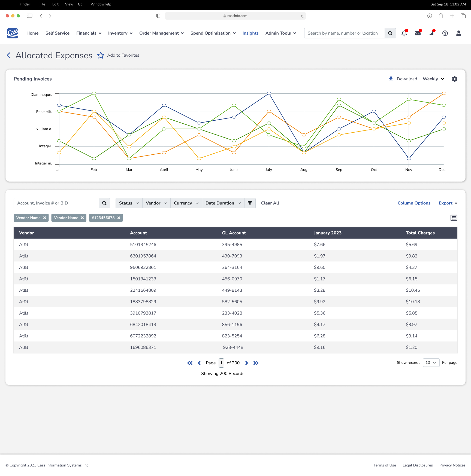Open Column Options link
Screen dimensions: 471x476
tap(414, 203)
